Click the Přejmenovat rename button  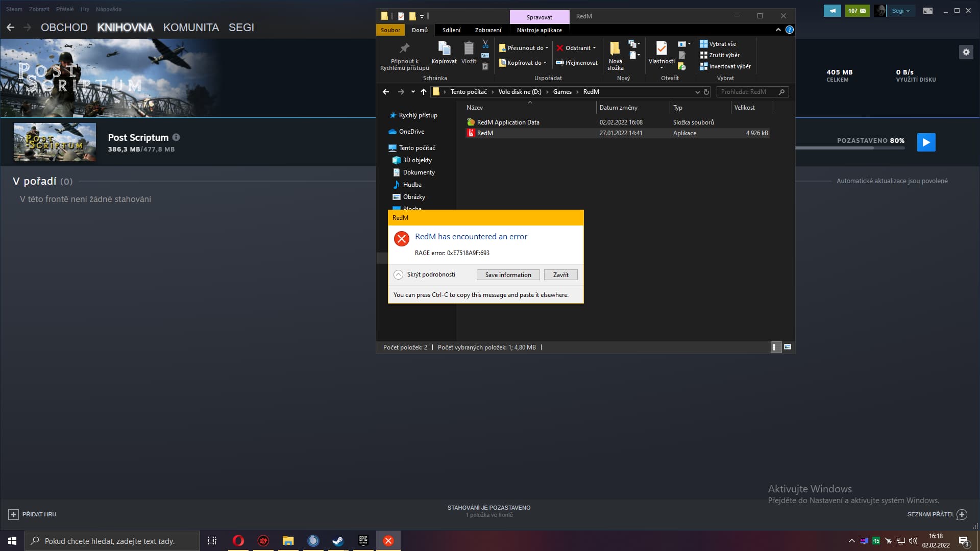[x=577, y=63]
